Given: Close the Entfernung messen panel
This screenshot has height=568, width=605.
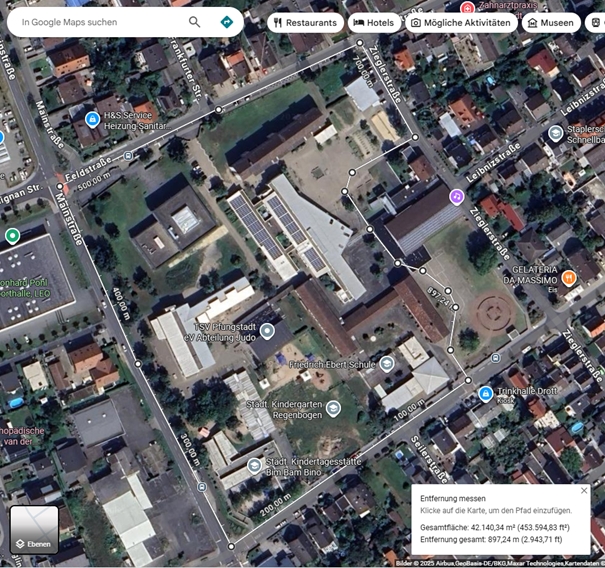Looking at the screenshot, I should click(584, 490).
